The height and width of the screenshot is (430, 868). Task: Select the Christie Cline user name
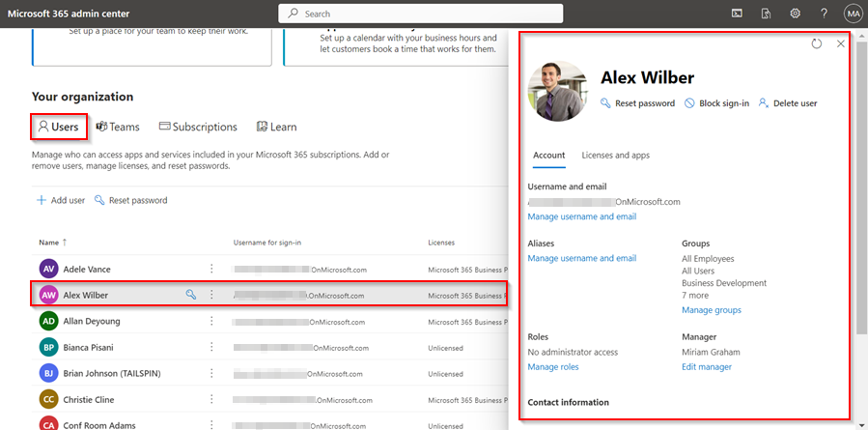click(89, 399)
